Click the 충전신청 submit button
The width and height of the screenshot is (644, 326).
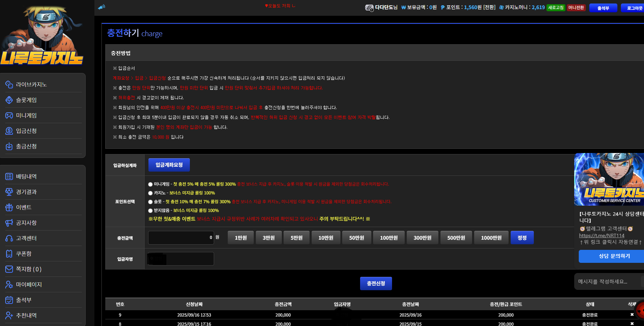[376, 284]
